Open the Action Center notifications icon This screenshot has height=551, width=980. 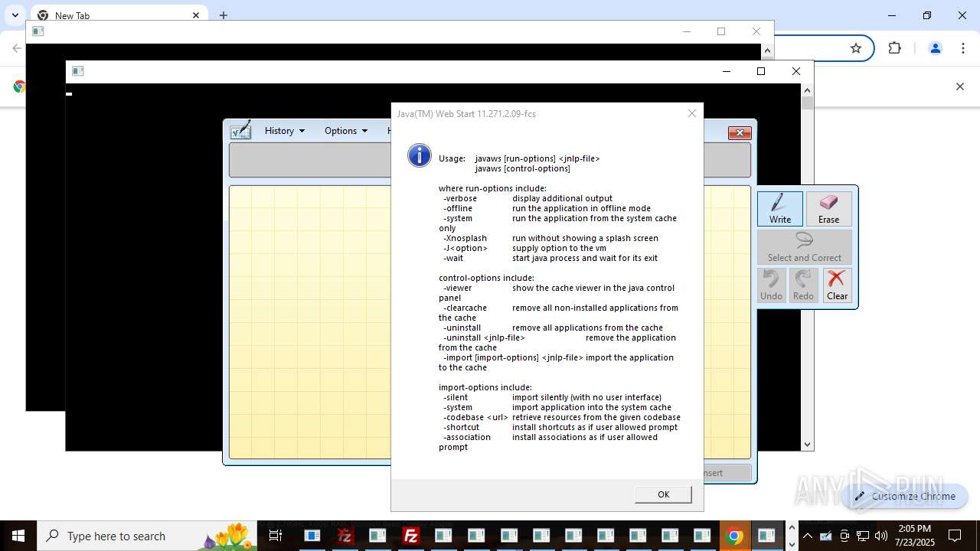click(955, 536)
